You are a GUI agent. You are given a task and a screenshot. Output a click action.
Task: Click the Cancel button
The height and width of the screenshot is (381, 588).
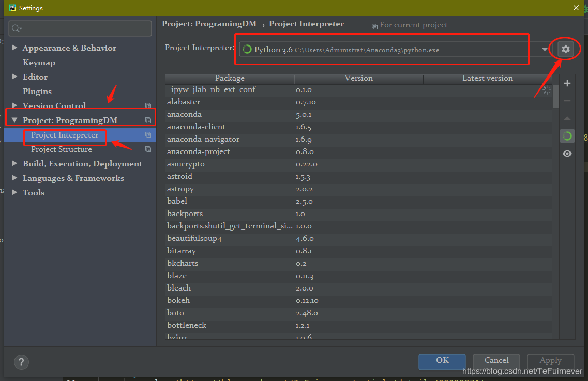pyautogui.click(x=496, y=361)
